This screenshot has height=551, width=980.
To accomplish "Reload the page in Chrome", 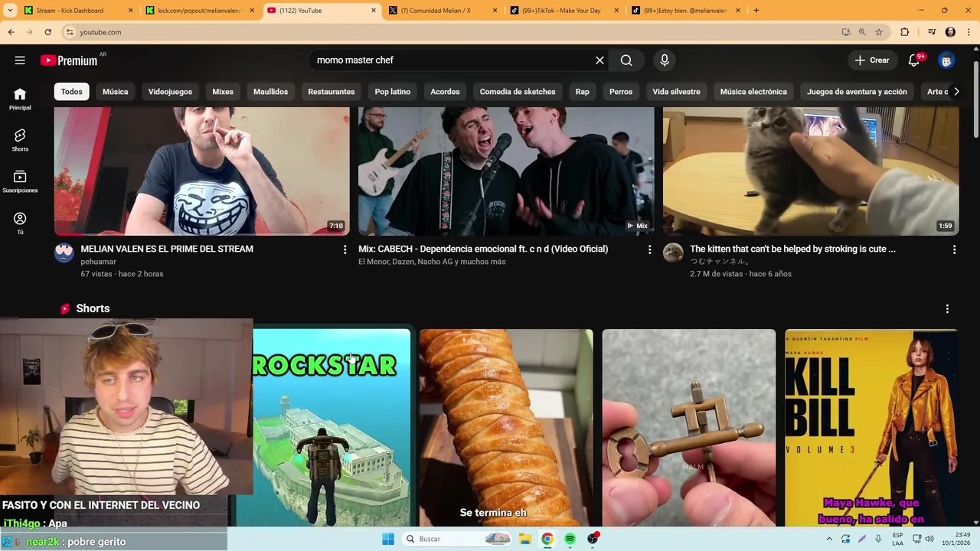I will tap(47, 32).
